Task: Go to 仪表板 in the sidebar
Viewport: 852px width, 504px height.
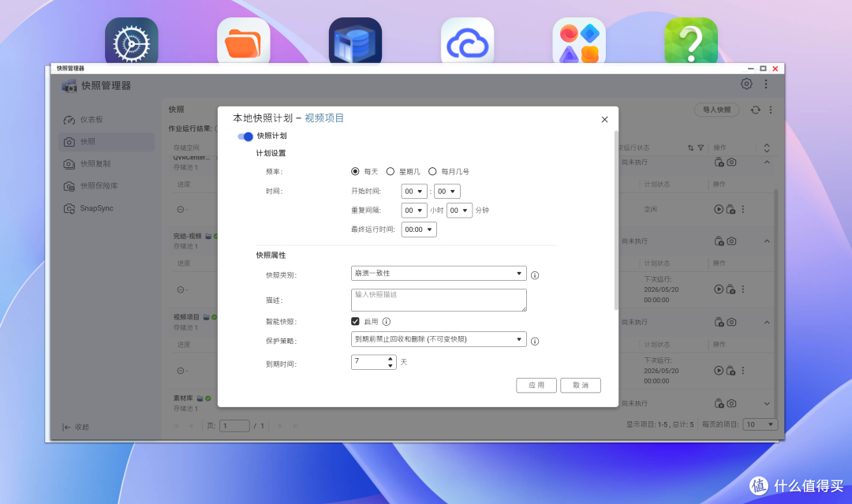Action: coord(106,119)
